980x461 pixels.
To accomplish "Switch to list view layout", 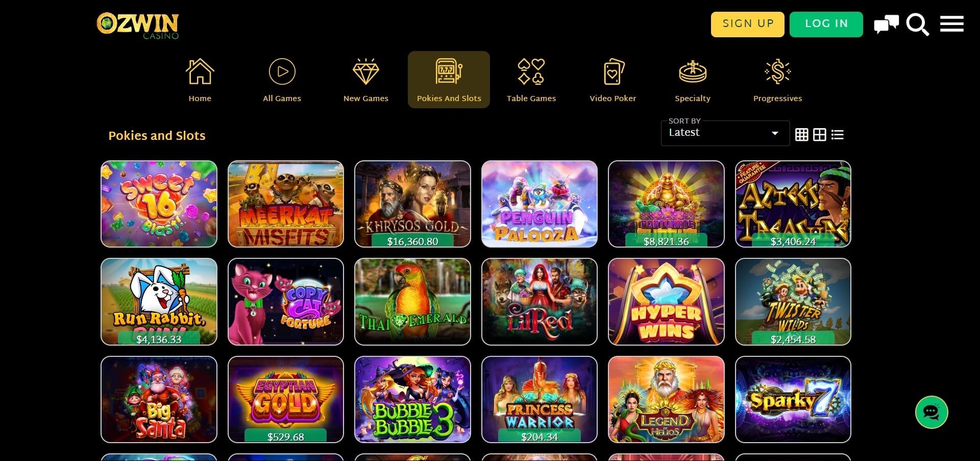I will click(838, 135).
